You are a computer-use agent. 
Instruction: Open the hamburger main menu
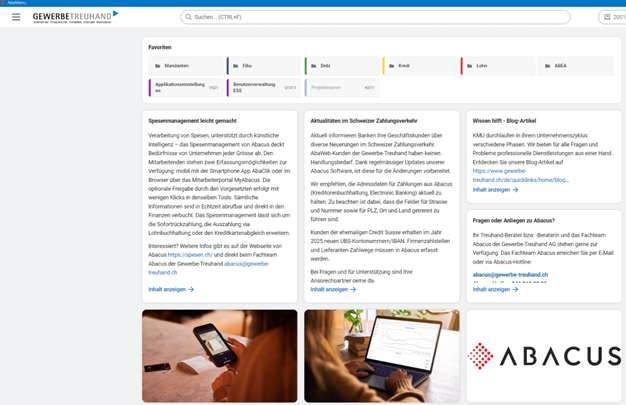click(x=16, y=17)
